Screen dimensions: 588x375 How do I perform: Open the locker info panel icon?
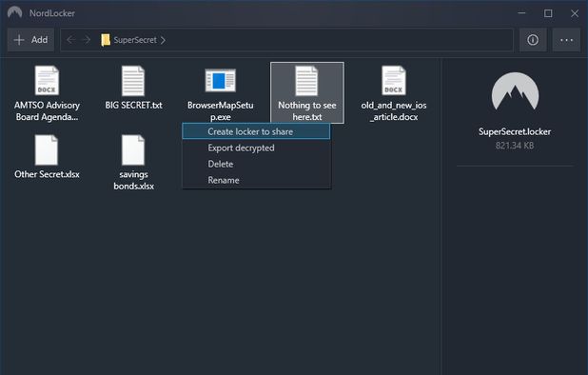click(x=533, y=40)
